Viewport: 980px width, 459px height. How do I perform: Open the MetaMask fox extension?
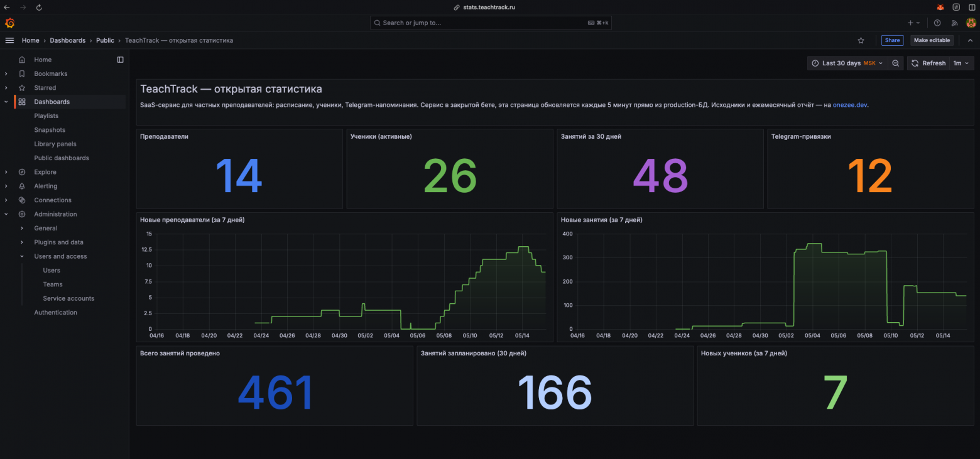[940, 7]
